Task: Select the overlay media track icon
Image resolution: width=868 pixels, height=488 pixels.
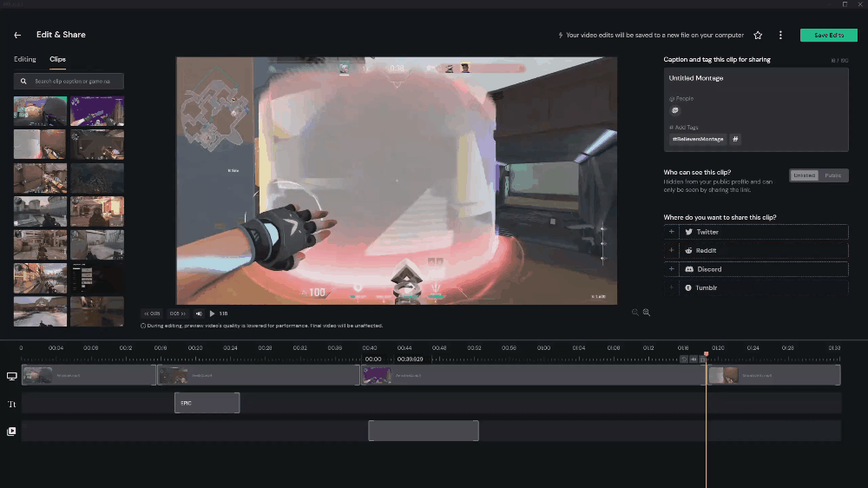Action: (x=11, y=432)
